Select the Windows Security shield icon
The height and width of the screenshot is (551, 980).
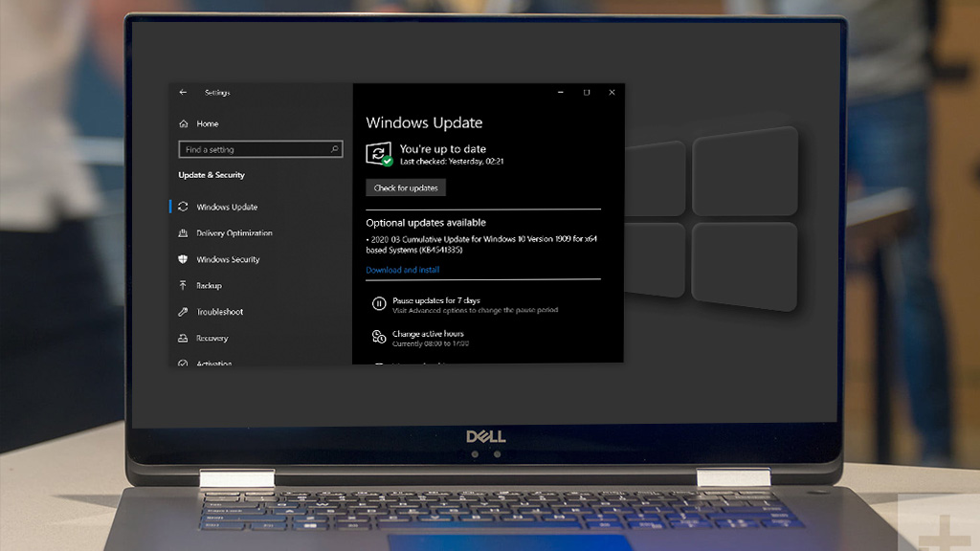[x=183, y=259]
